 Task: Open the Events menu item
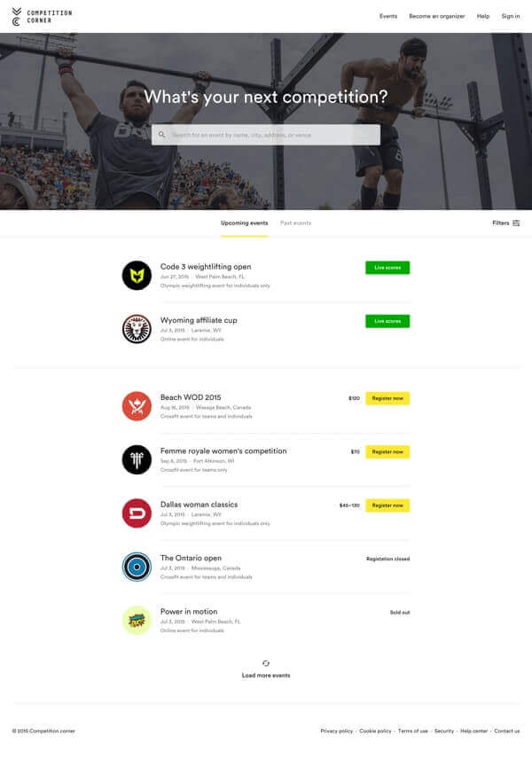[x=388, y=16]
